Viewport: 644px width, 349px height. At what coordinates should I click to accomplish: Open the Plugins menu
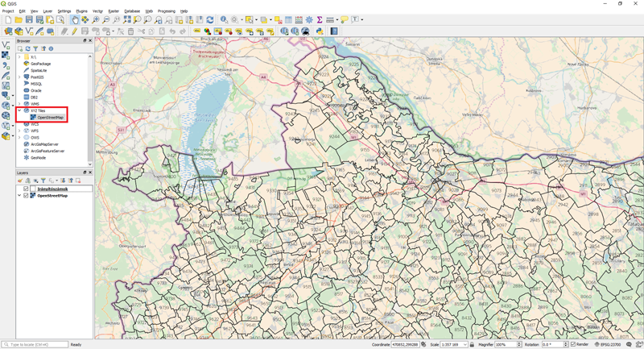82,11
